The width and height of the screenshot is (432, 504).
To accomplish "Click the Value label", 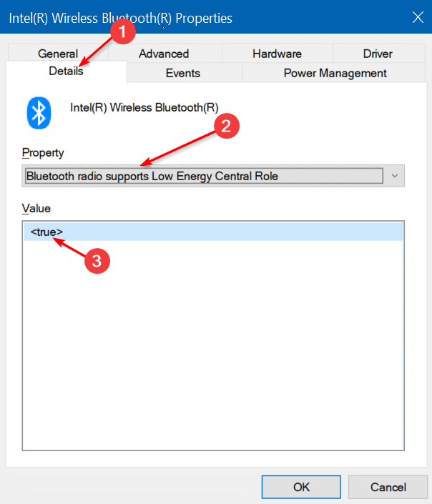I will (36, 208).
